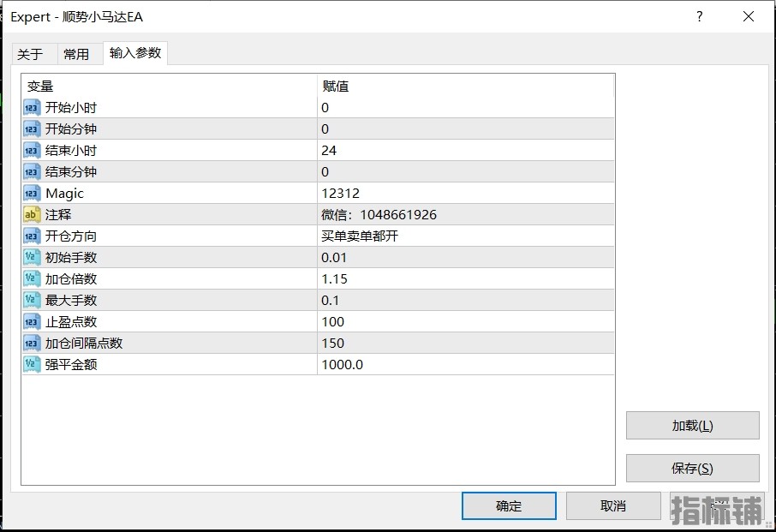Viewport: 776px width, 532px height.
Task: Click the double-type icon beside 最大手数
Action: point(32,300)
